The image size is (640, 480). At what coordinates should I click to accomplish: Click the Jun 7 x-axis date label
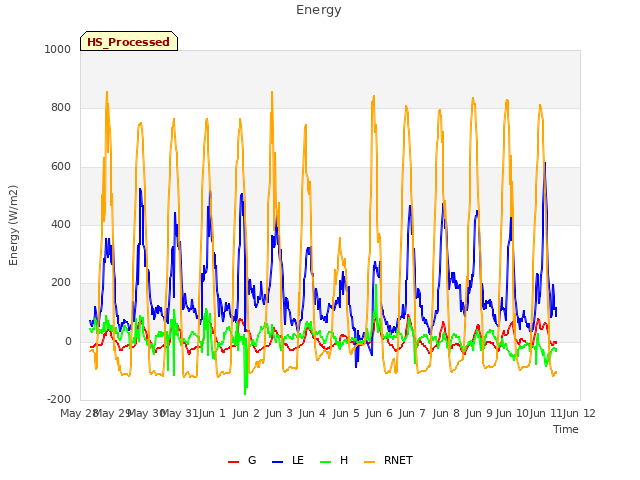pos(412,413)
